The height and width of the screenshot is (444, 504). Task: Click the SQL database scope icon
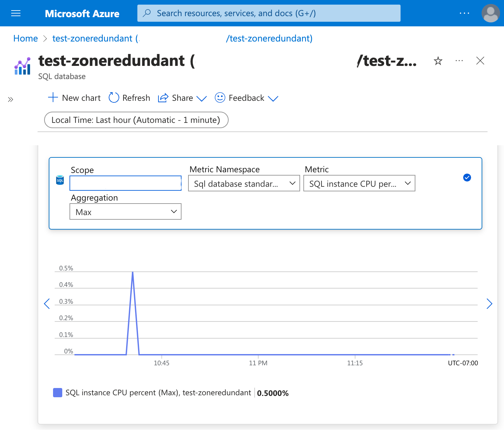pos(60,180)
